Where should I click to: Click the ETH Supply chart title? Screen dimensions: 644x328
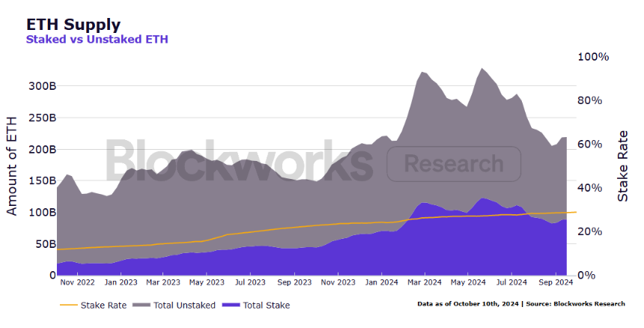point(73,25)
